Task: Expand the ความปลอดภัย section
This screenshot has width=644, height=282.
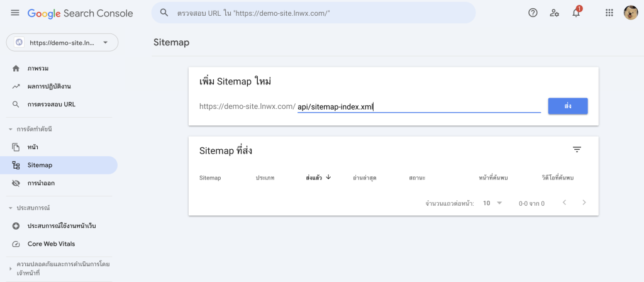Action: pos(10,268)
